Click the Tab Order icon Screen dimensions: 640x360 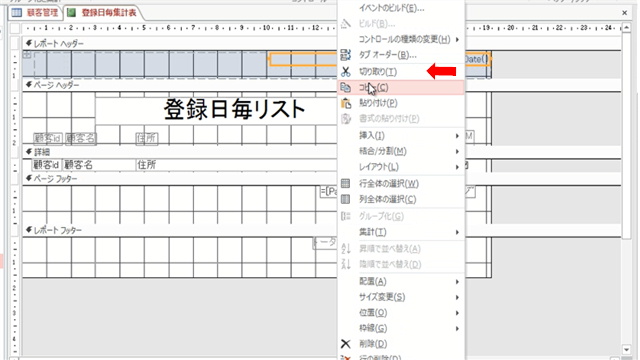[x=346, y=55]
